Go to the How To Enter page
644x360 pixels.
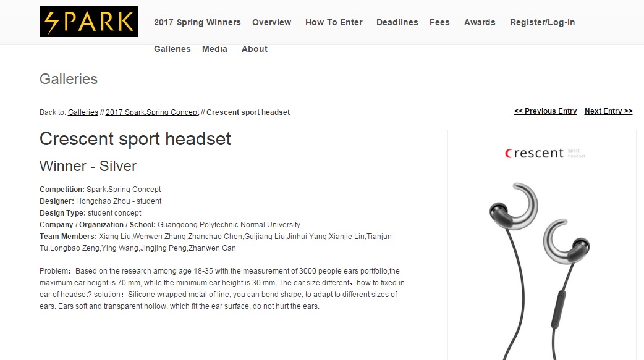[x=334, y=23]
